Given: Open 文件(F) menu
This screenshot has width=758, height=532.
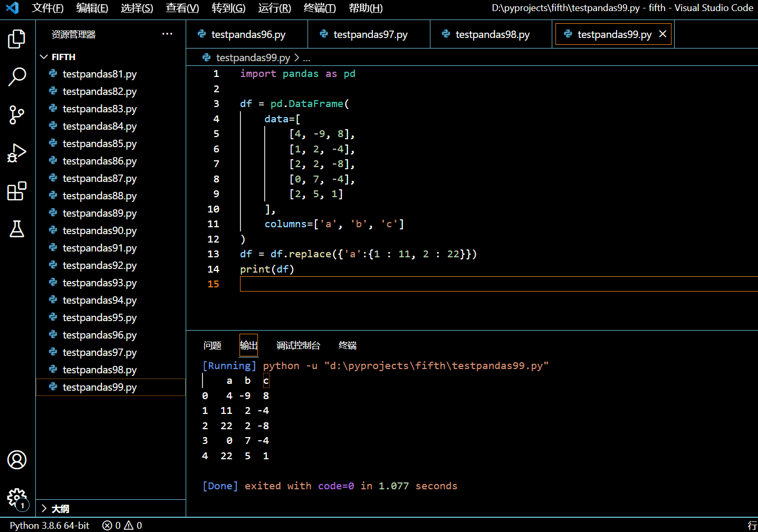Looking at the screenshot, I should pyautogui.click(x=47, y=8).
